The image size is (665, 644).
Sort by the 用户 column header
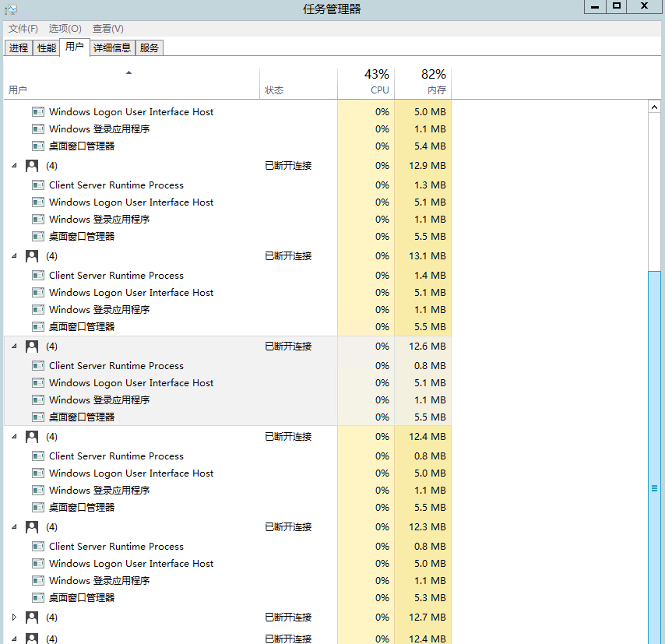(132, 83)
